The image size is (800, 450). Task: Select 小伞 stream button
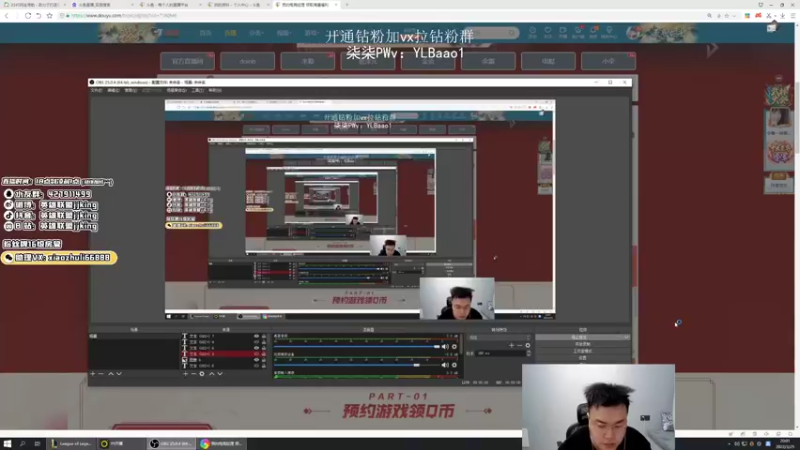608,61
